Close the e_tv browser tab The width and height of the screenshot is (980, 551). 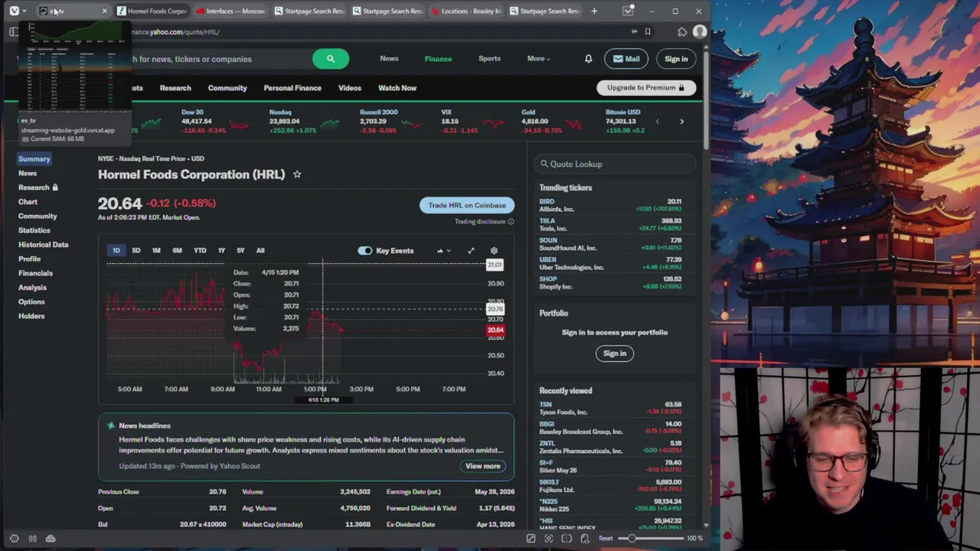[x=104, y=11]
